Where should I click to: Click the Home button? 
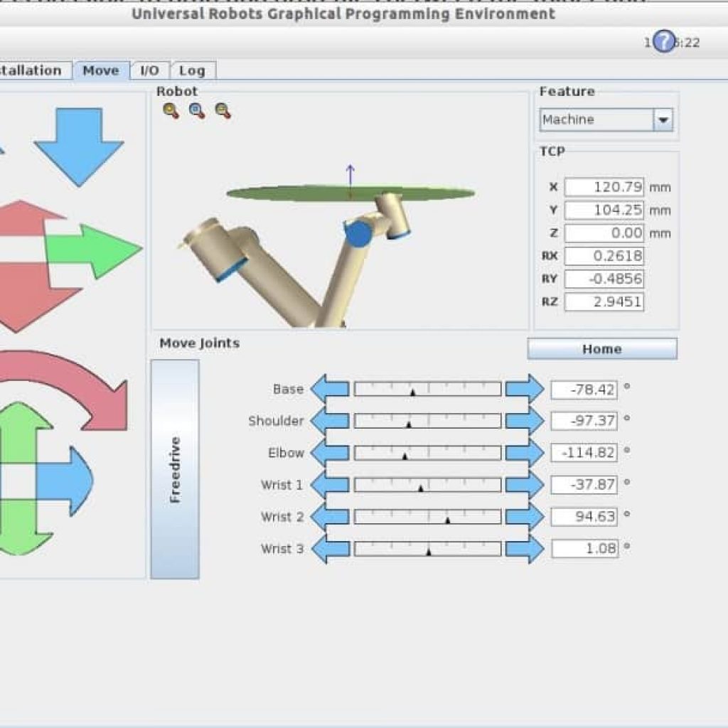[602, 349]
